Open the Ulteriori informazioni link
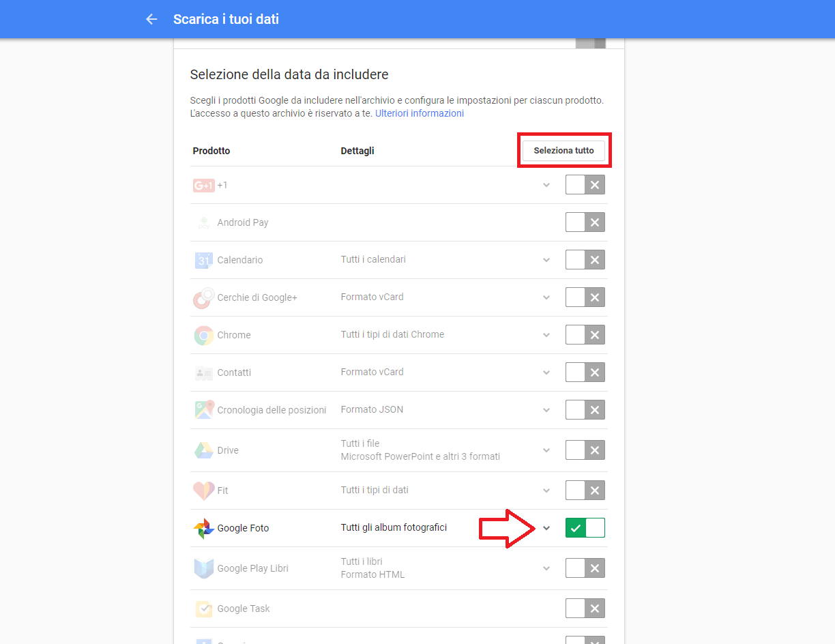 coord(420,113)
